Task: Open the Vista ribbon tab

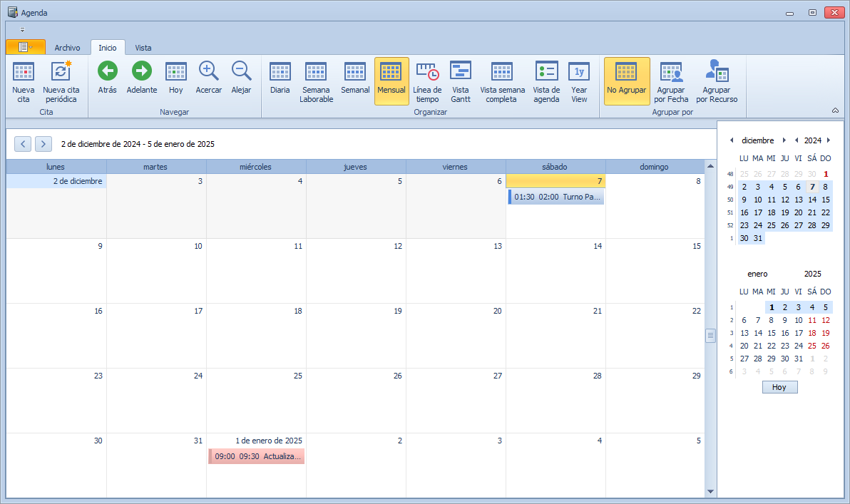Action: pyautogui.click(x=143, y=48)
